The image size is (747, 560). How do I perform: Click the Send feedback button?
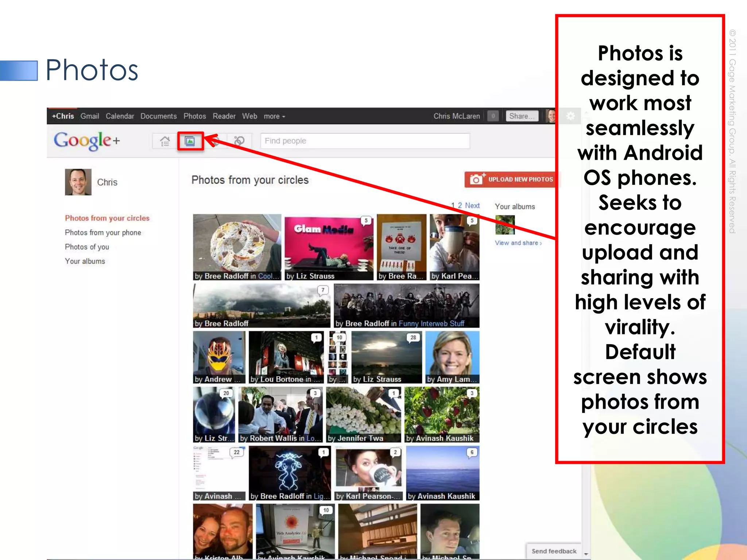[554, 551]
